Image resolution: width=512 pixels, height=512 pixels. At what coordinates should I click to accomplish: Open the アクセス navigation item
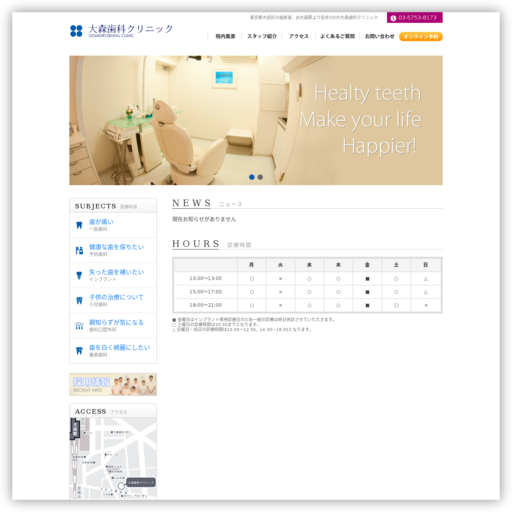[x=299, y=36]
